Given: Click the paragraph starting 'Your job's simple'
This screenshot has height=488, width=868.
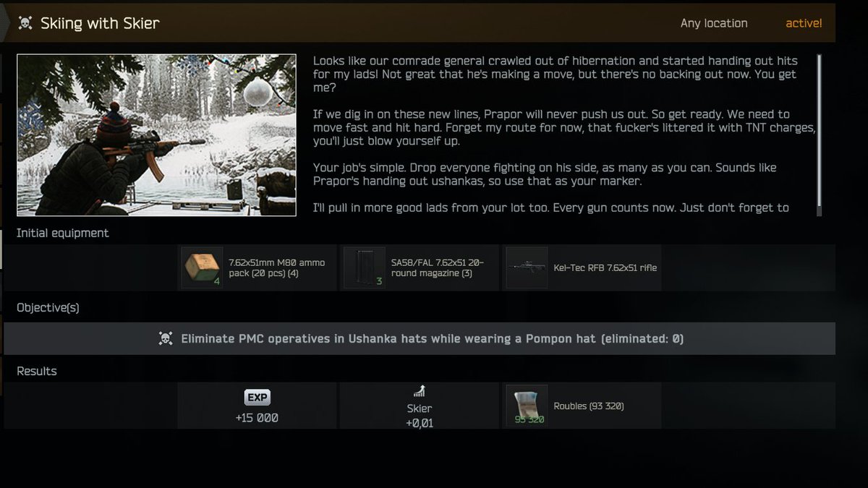Looking at the screenshot, I should (545, 174).
